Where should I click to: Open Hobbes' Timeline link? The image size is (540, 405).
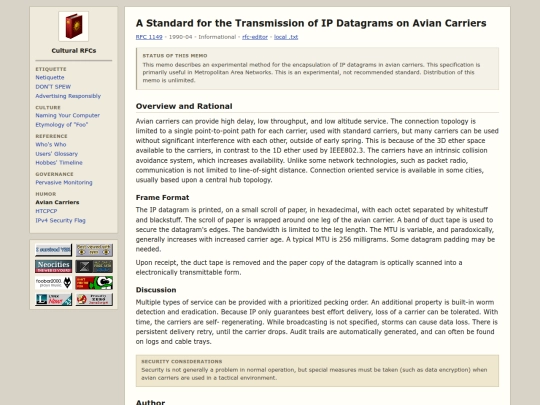(59, 163)
